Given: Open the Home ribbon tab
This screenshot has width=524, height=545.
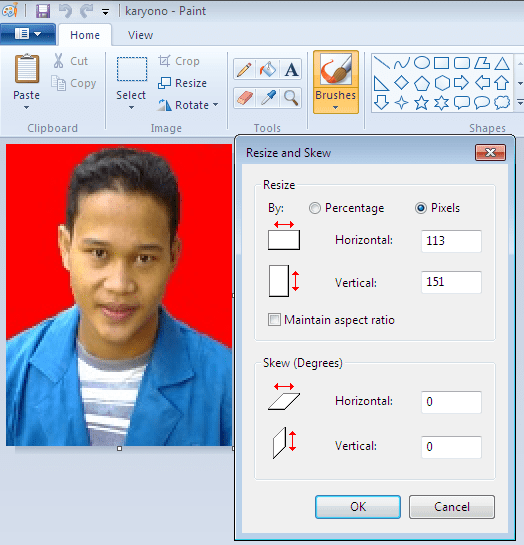Looking at the screenshot, I should [85, 35].
